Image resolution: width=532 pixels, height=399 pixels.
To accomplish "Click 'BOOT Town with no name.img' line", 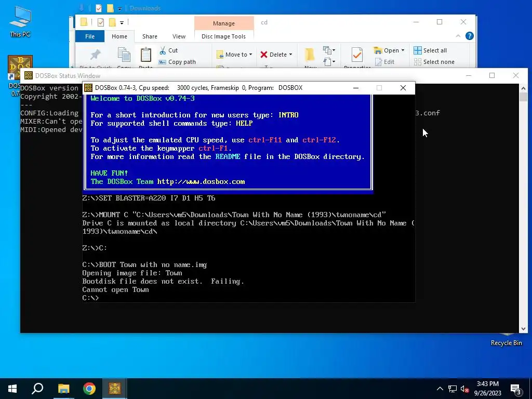I will pos(144,265).
